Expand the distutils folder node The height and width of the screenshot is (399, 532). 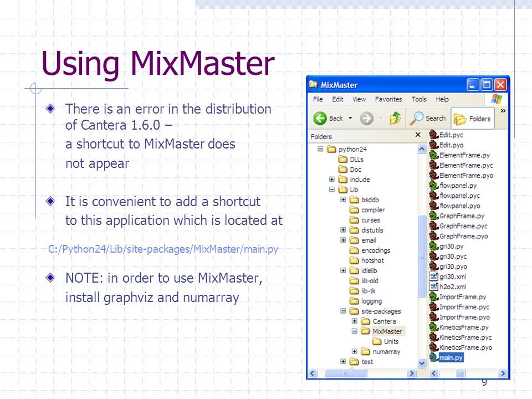click(x=343, y=230)
